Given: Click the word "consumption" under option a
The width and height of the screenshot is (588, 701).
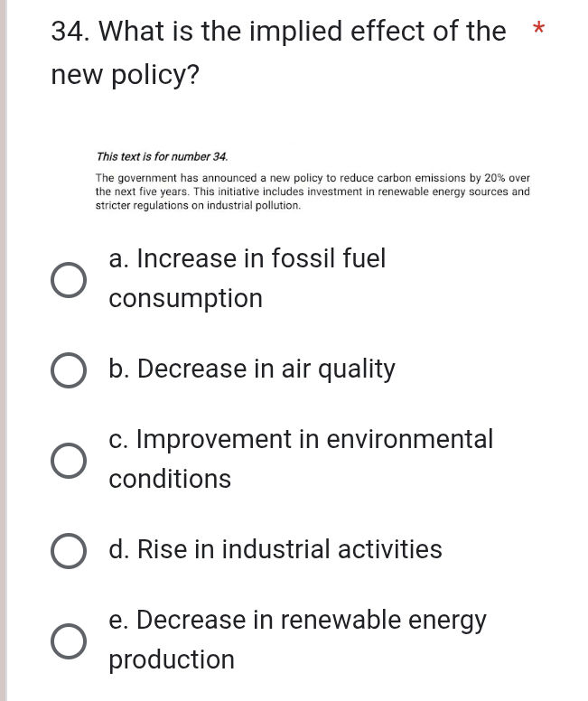Looking at the screenshot, I should [186, 299].
